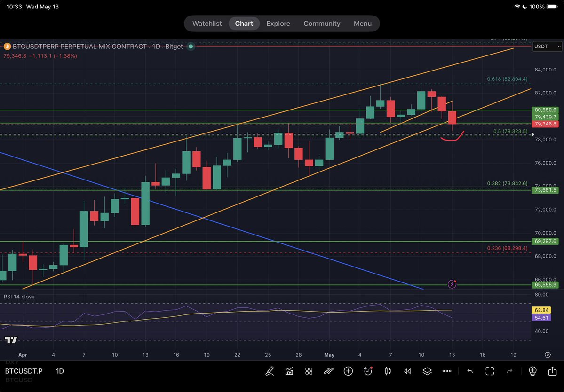Image resolution: width=564 pixels, height=392 pixels.
Task: Open the more options ellipsis icon
Action: [447, 371]
